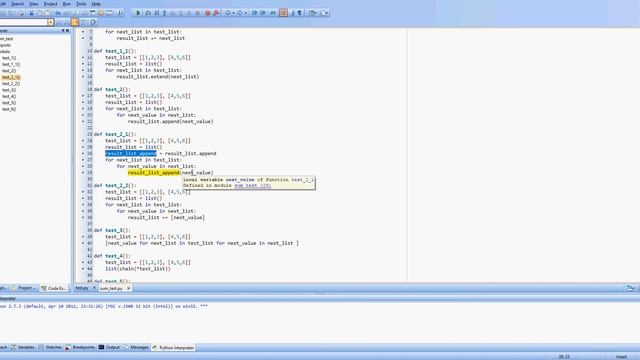
Task: Switch to Code Explorer tab
Action: point(54,288)
